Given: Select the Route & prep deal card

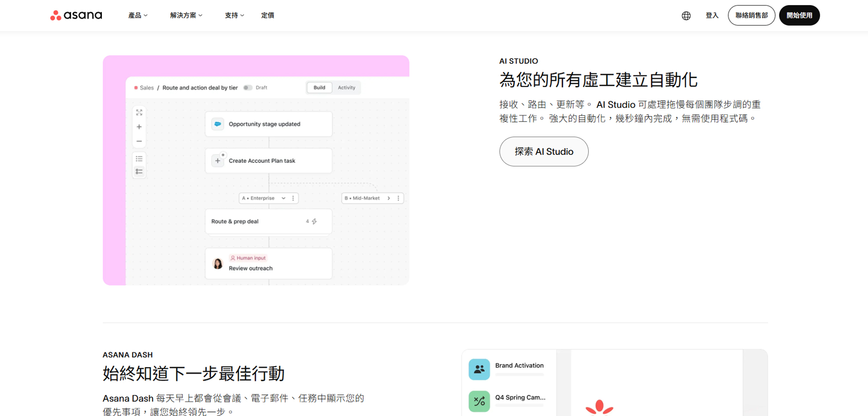Looking at the screenshot, I should coord(269,221).
